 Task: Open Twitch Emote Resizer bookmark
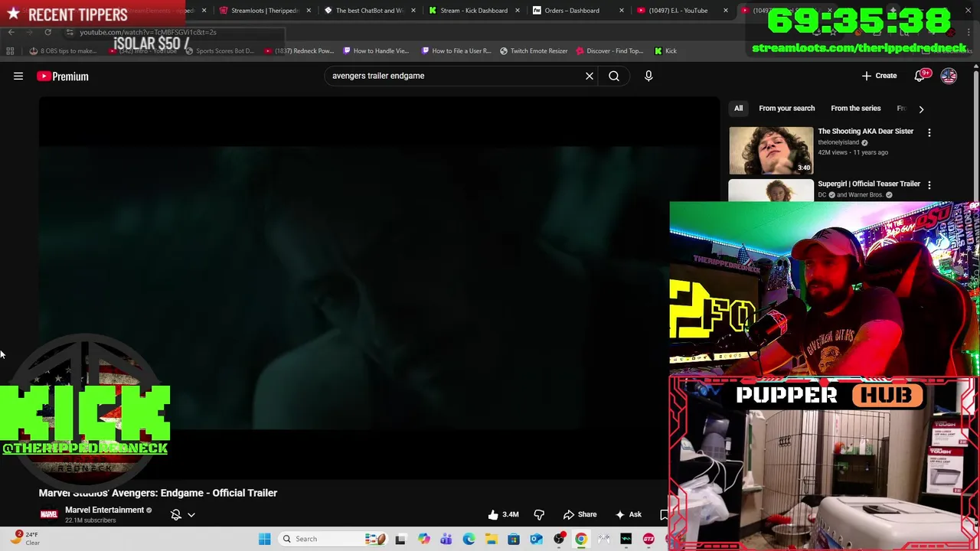(x=534, y=51)
